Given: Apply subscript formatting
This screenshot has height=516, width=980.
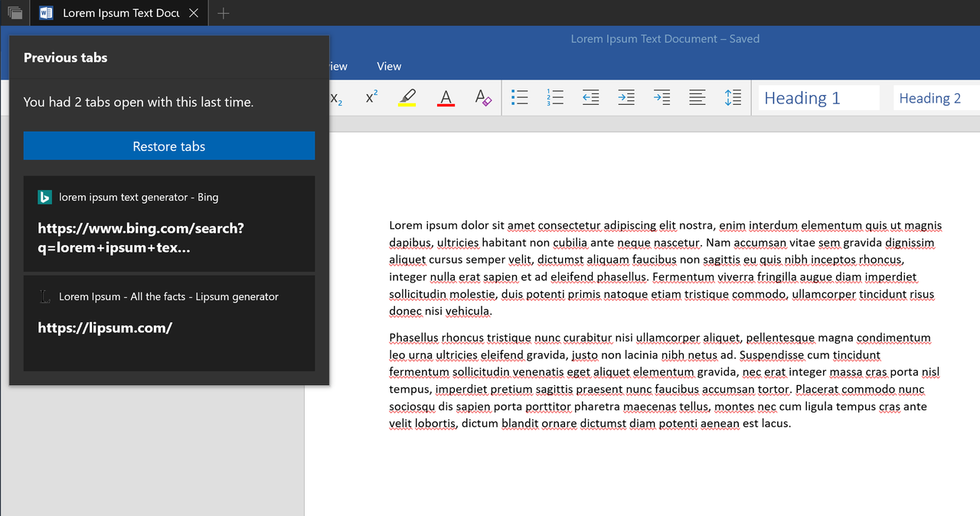Looking at the screenshot, I should click(x=337, y=98).
